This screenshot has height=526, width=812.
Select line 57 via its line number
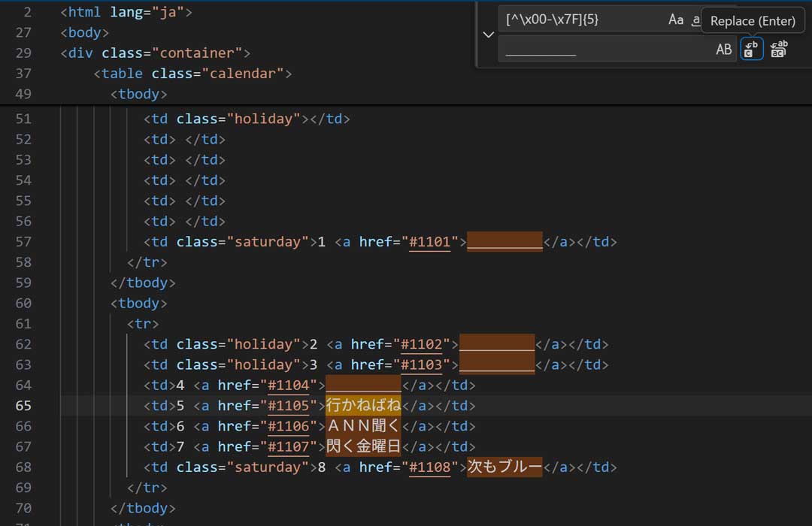click(x=23, y=242)
